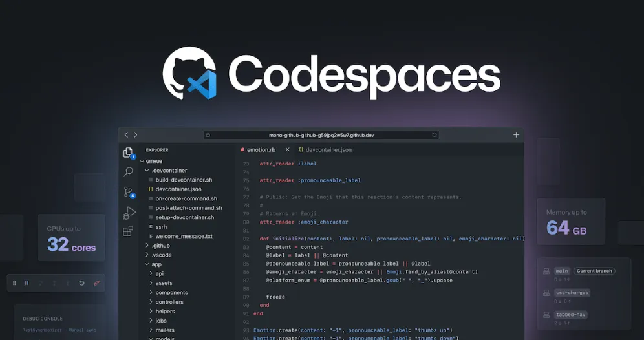Open on-create-command.sh file
This screenshot has height=340, width=644.
tap(186, 198)
